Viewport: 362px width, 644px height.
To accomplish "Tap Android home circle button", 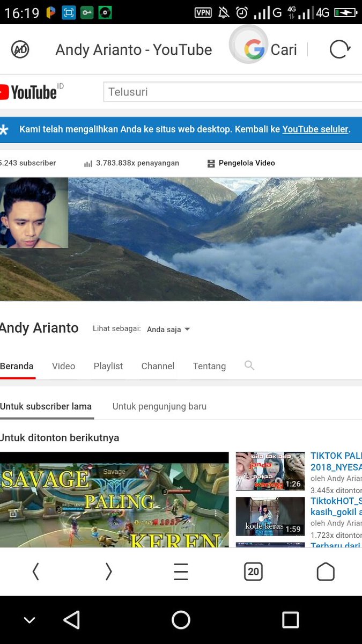I will [181, 620].
